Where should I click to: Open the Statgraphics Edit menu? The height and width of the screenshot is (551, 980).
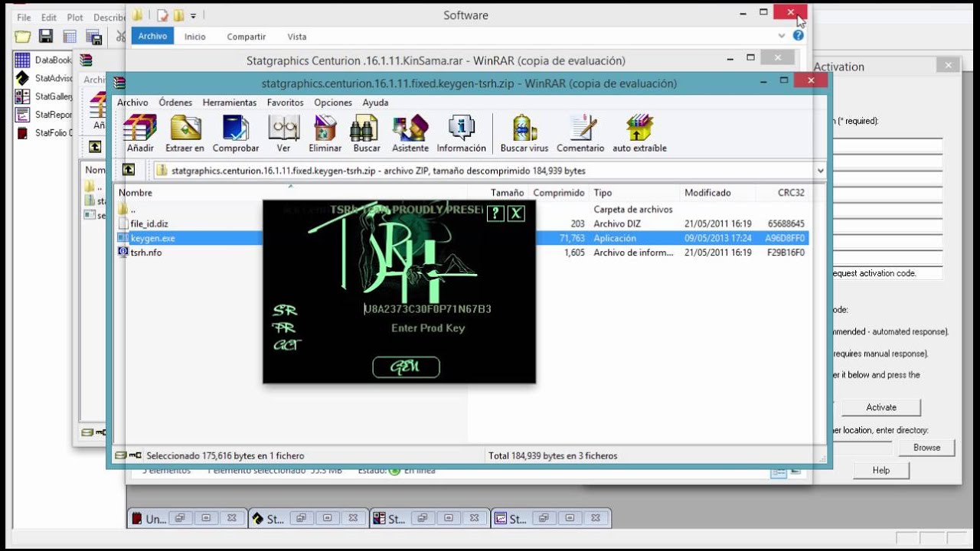point(49,18)
